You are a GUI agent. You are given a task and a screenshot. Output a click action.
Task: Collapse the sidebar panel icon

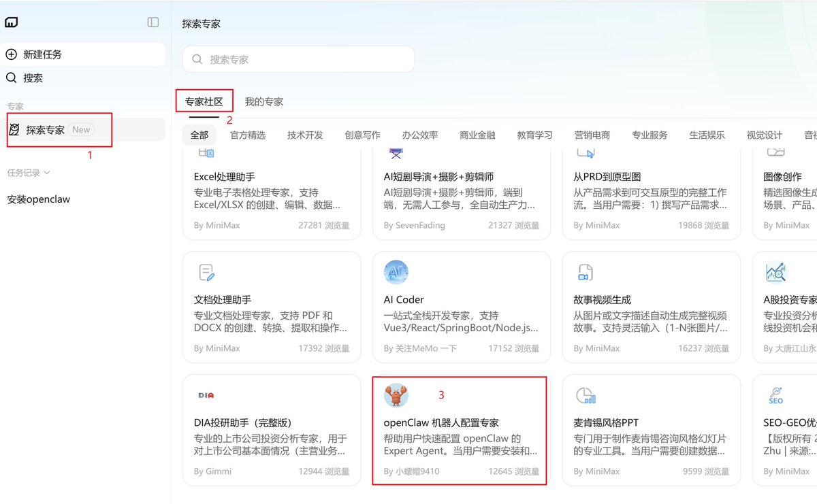(153, 22)
